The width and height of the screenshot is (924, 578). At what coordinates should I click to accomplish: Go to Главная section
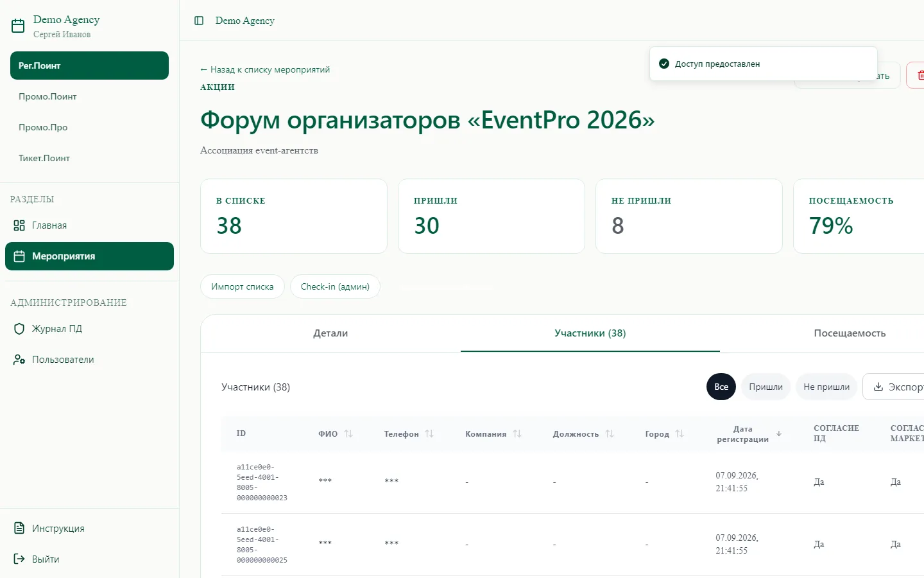coord(89,225)
